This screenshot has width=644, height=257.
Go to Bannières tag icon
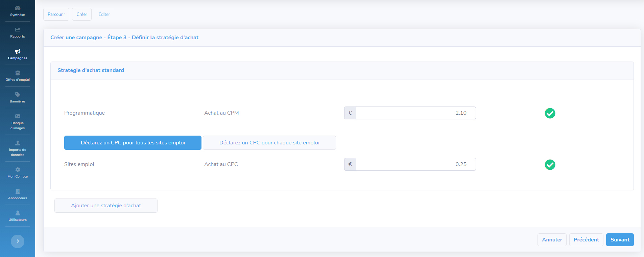(18, 95)
